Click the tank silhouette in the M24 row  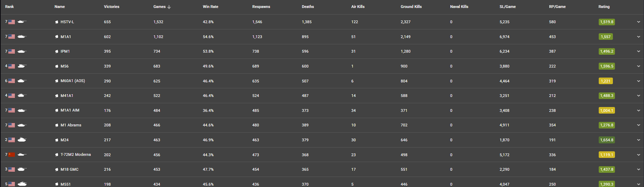click(22, 140)
